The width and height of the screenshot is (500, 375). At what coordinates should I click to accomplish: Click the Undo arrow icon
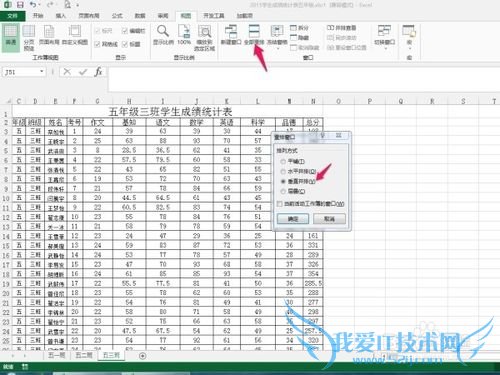(x=33, y=4)
